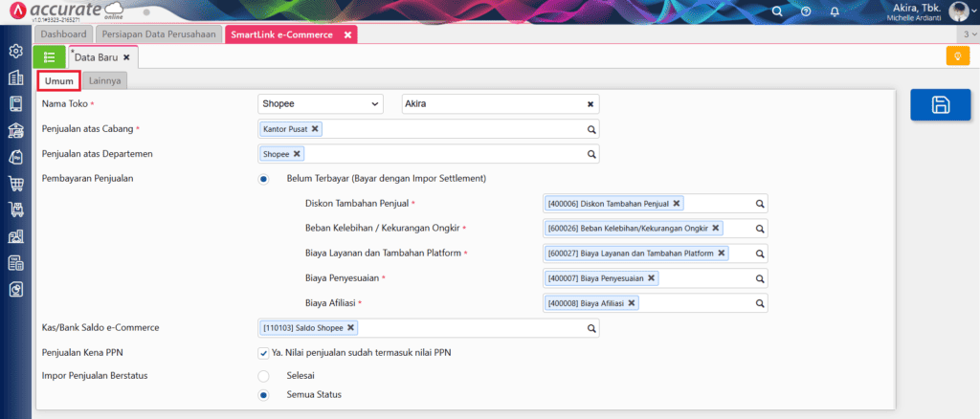Open notifications bell in top bar
The height and width of the screenshot is (419, 980).
(x=835, y=11)
